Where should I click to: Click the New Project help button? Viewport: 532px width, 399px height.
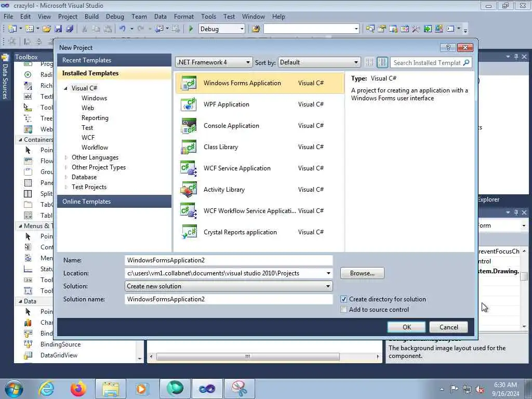pyautogui.click(x=448, y=47)
